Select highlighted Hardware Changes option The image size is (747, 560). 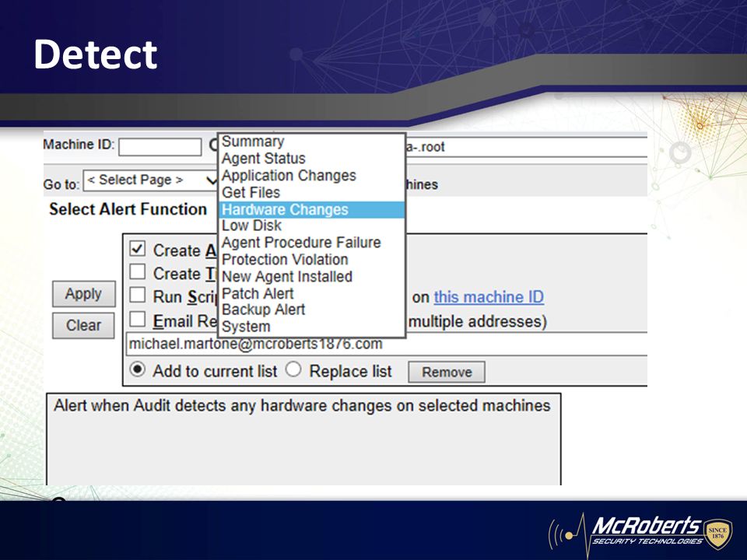[311, 209]
